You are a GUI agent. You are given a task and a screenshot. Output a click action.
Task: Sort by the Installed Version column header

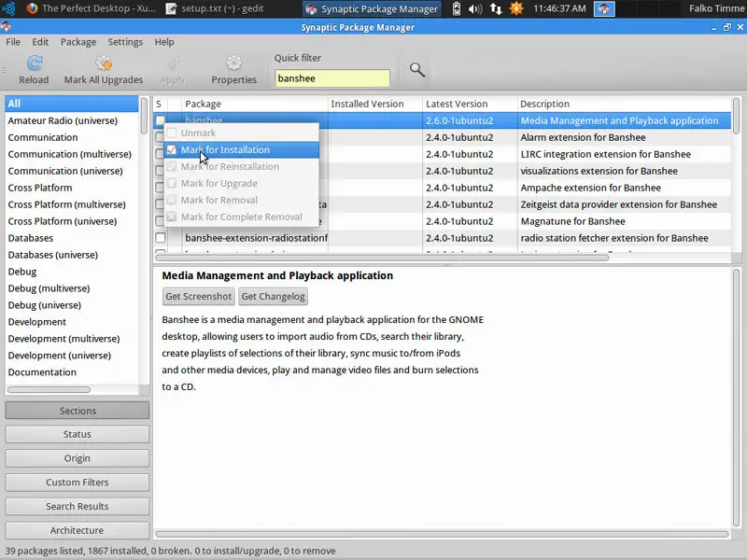375,104
